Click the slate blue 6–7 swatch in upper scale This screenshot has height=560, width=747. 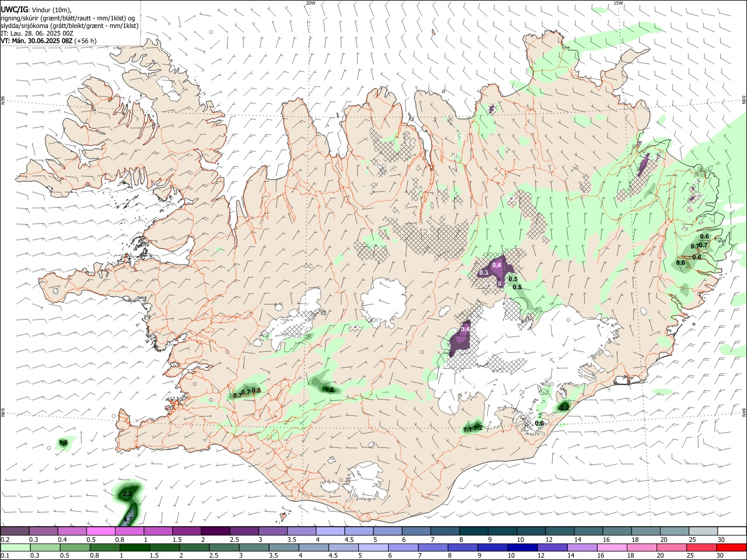click(417, 531)
